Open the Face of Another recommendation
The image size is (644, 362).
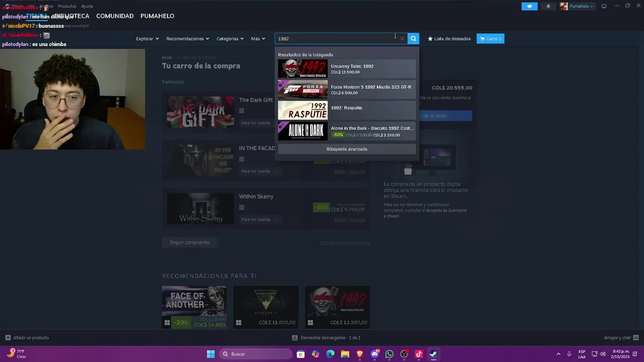pyautogui.click(x=194, y=307)
